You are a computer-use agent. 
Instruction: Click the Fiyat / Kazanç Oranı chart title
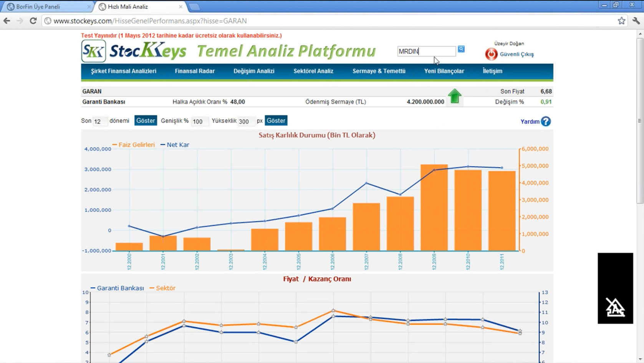317,279
